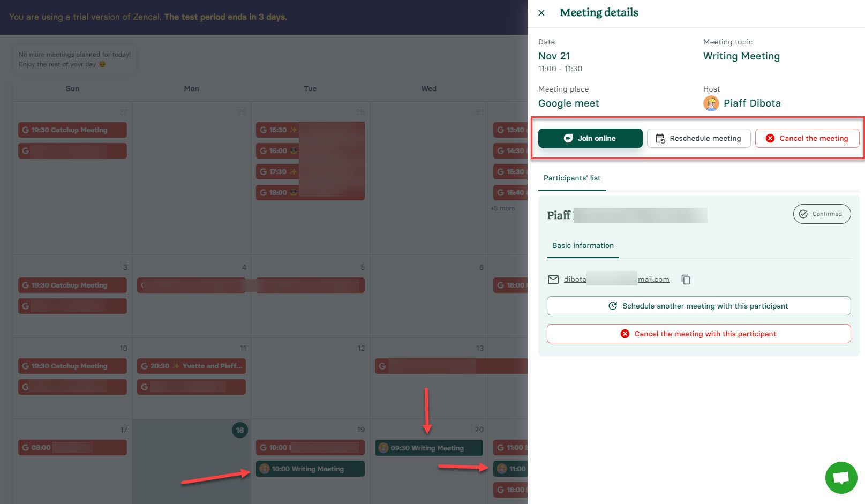Open the green live chat widget
Screen dimensions: 865x504
(x=841, y=477)
